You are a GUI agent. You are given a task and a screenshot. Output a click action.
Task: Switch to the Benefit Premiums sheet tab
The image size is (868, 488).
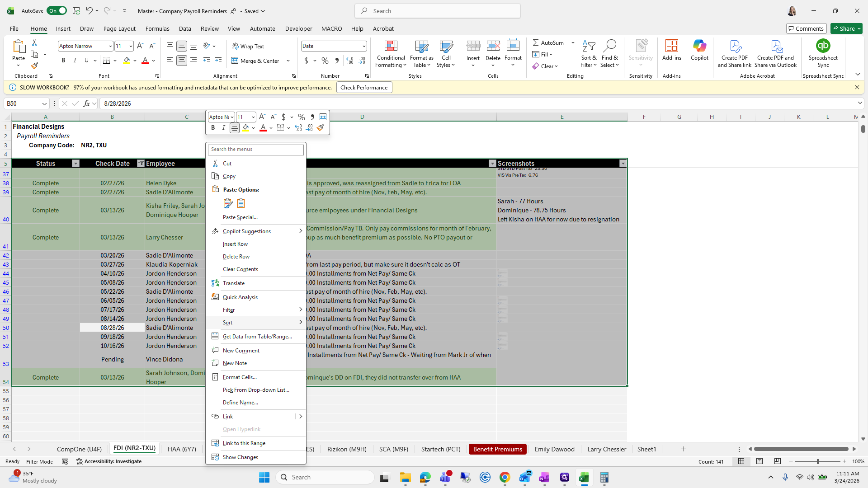[x=497, y=449]
